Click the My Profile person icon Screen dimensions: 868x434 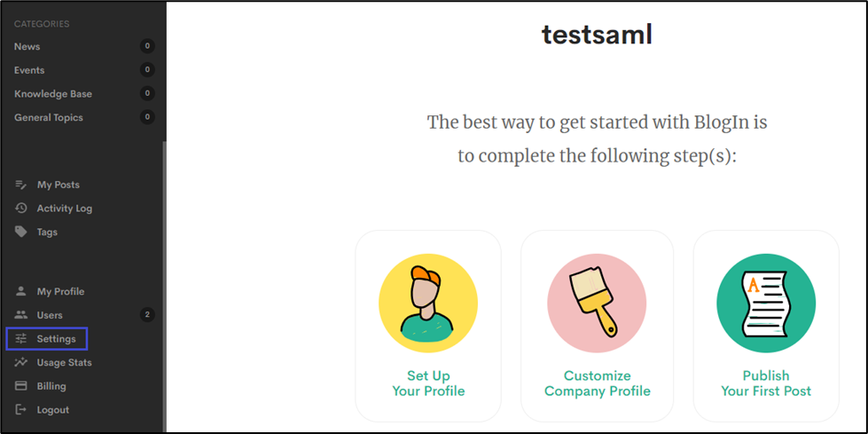(x=21, y=291)
